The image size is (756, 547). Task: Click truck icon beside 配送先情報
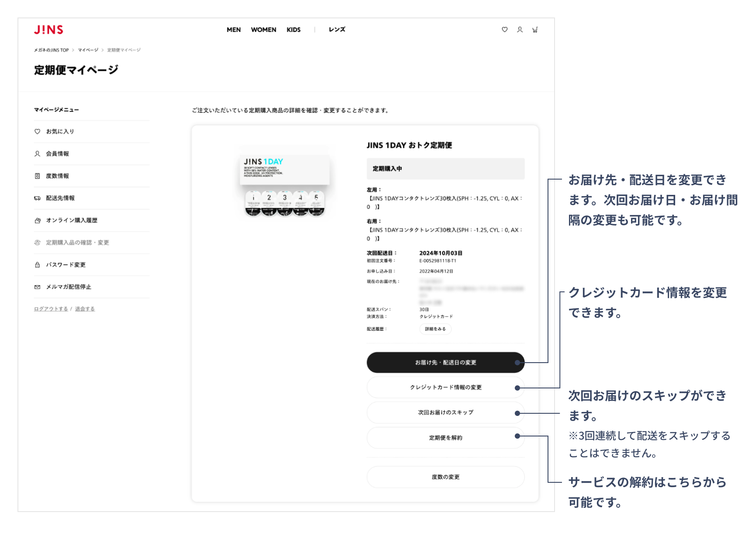pos(37,198)
